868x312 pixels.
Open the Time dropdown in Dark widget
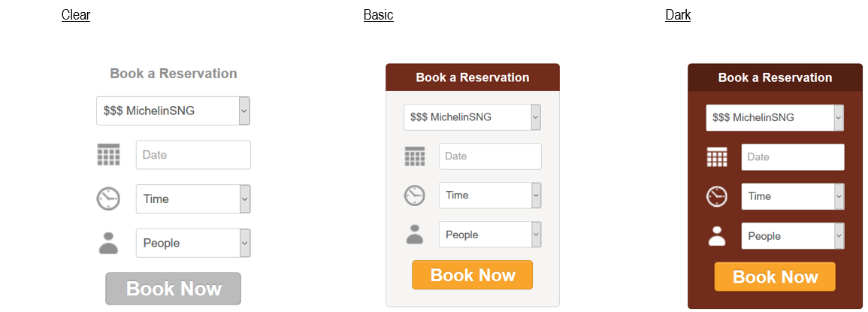click(x=793, y=197)
